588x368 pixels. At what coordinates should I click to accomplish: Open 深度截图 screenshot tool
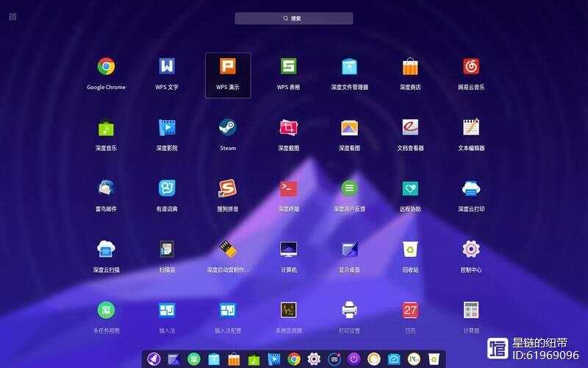coord(288,127)
